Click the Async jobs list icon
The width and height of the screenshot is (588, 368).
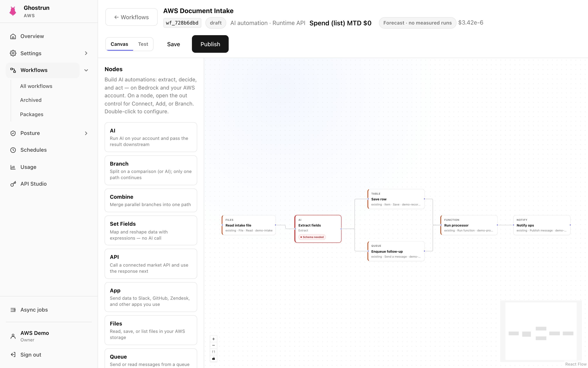click(x=13, y=310)
